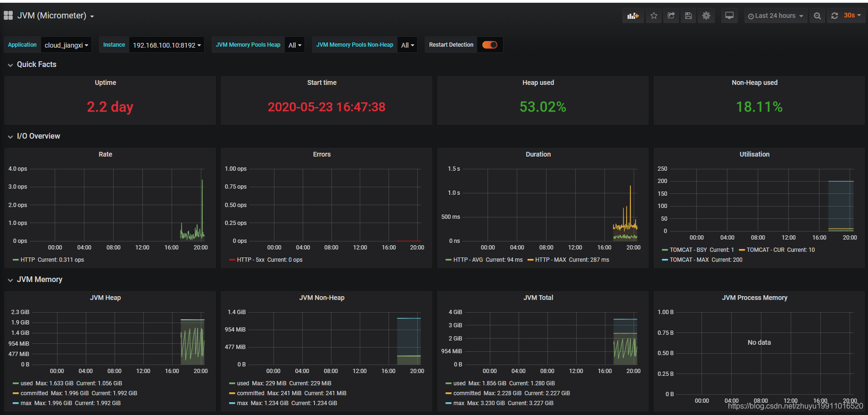Refresh the dashboard with the refresh icon
The width and height of the screenshot is (868, 415).
click(x=835, y=16)
